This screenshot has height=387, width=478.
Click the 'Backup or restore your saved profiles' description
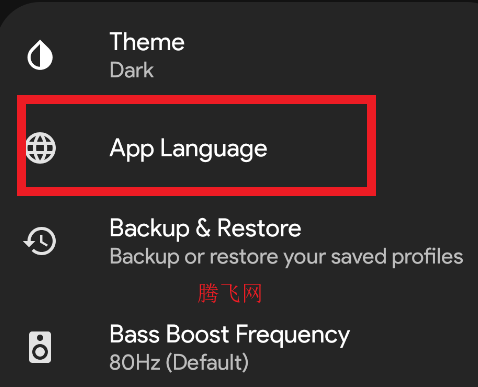point(287,257)
